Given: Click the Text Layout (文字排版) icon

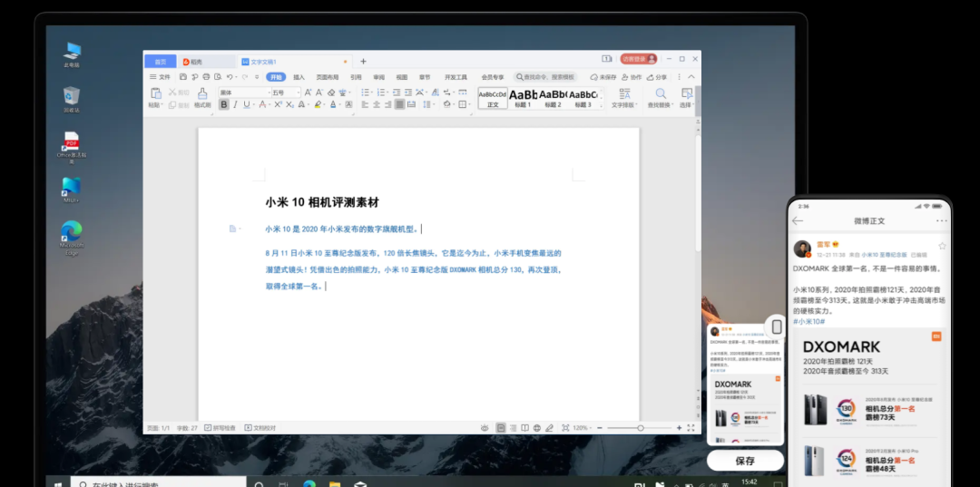Looking at the screenshot, I should pyautogui.click(x=624, y=93).
